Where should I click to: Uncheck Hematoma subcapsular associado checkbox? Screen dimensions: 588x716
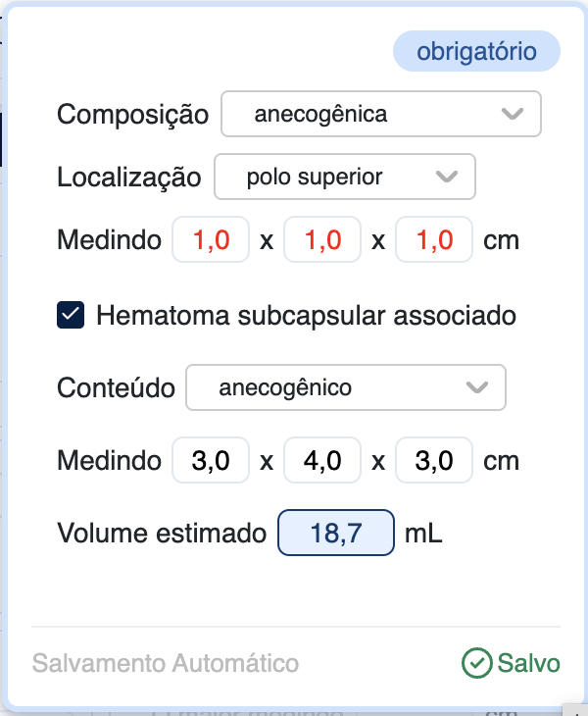[x=71, y=316]
